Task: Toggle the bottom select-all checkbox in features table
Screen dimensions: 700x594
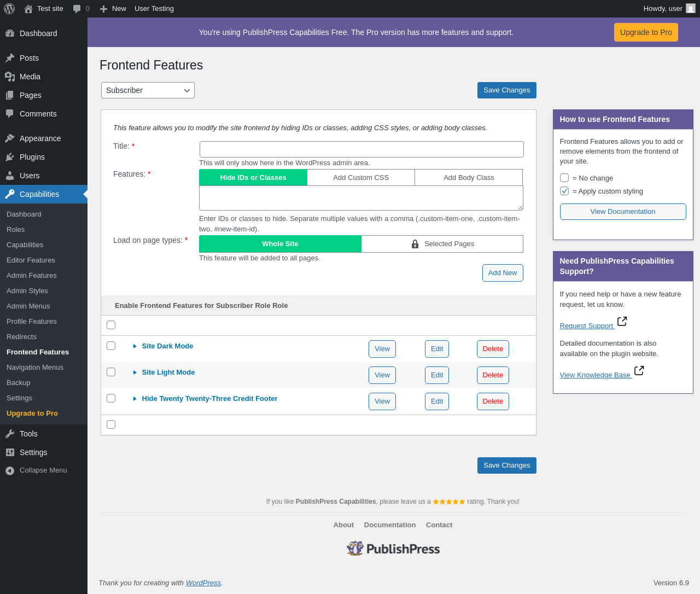Action: point(111,424)
